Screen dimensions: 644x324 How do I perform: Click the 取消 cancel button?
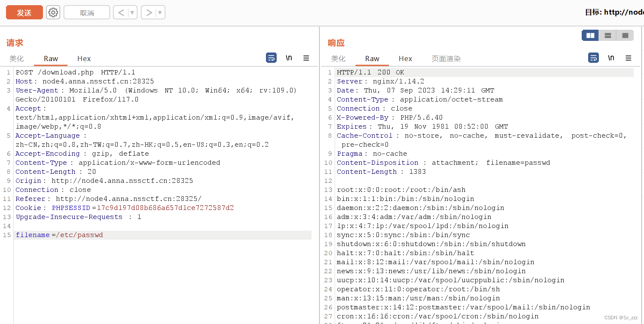(87, 12)
